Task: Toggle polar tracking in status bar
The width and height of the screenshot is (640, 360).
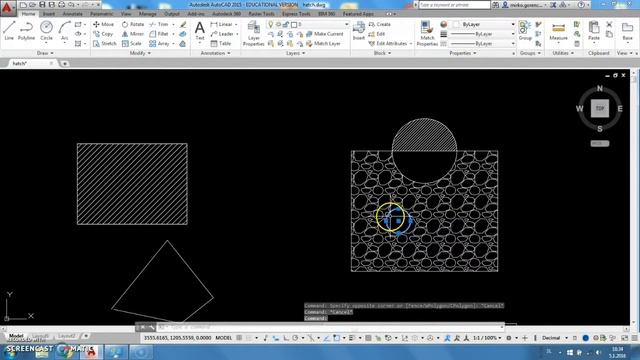Action: click(x=295, y=338)
